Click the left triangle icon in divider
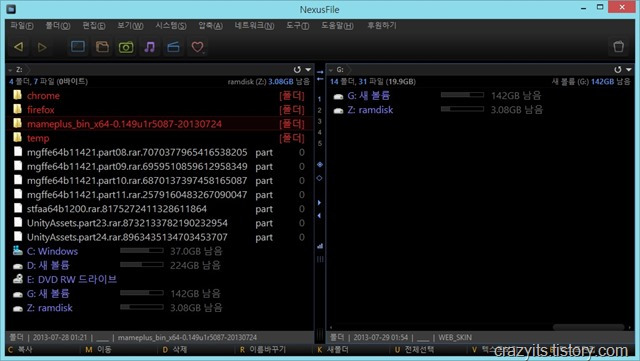Image resolution: width=640 pixels, height=361 pixels. (319, 216)
